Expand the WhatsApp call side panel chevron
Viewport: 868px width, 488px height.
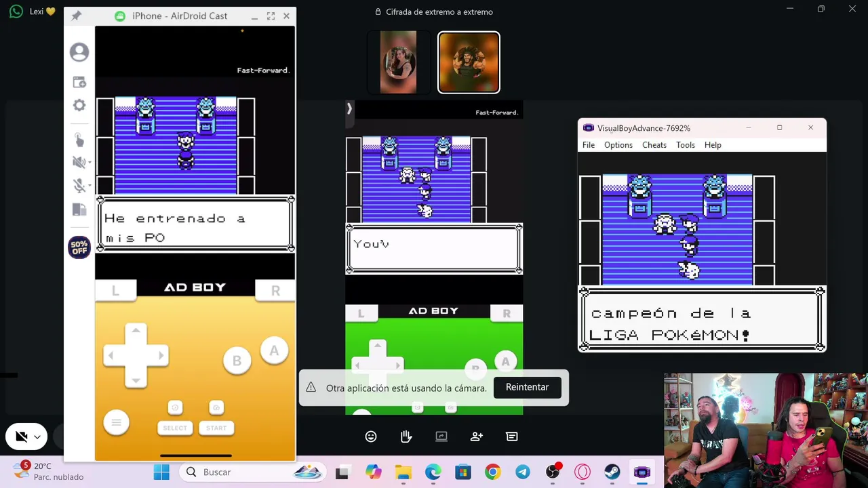(349, 108)
